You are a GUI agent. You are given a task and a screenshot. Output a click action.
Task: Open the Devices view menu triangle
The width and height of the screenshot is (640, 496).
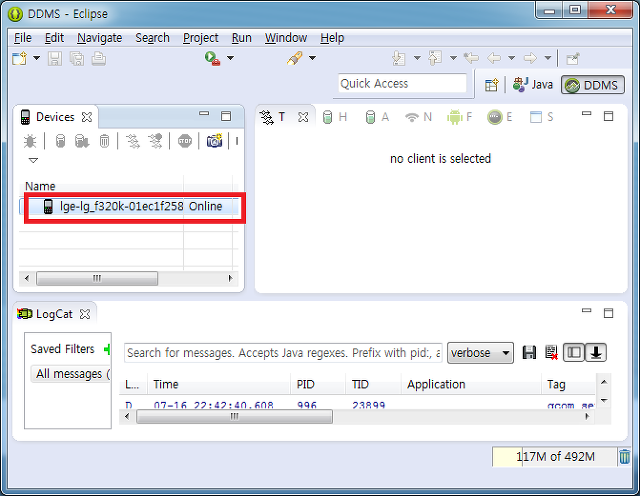pos(33,160)
